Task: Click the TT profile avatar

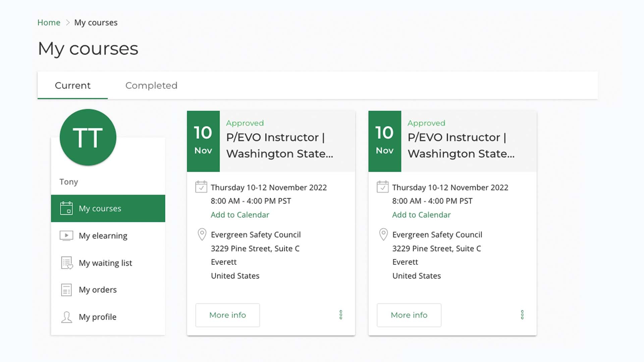Action: point(88,137)
